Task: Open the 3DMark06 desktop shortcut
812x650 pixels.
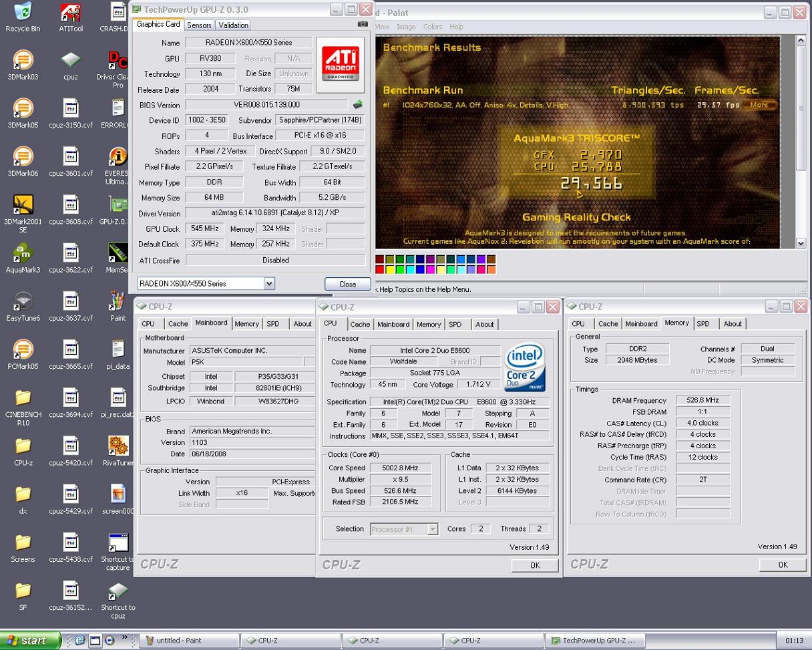Action: tap(23, 162)
